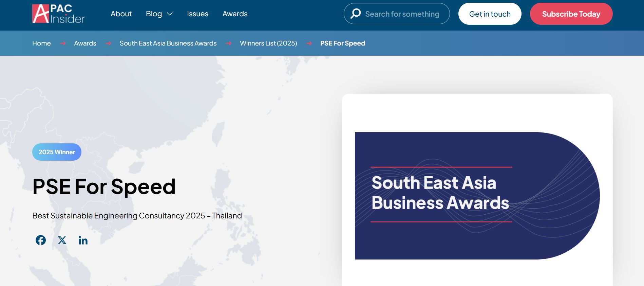Focus the 'Search for something' field
The image size is (644, 286).
point(402,14)
